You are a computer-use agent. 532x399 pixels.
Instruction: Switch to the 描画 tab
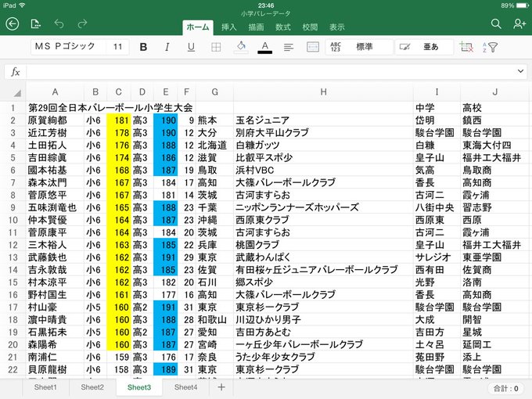click(256, 27)
